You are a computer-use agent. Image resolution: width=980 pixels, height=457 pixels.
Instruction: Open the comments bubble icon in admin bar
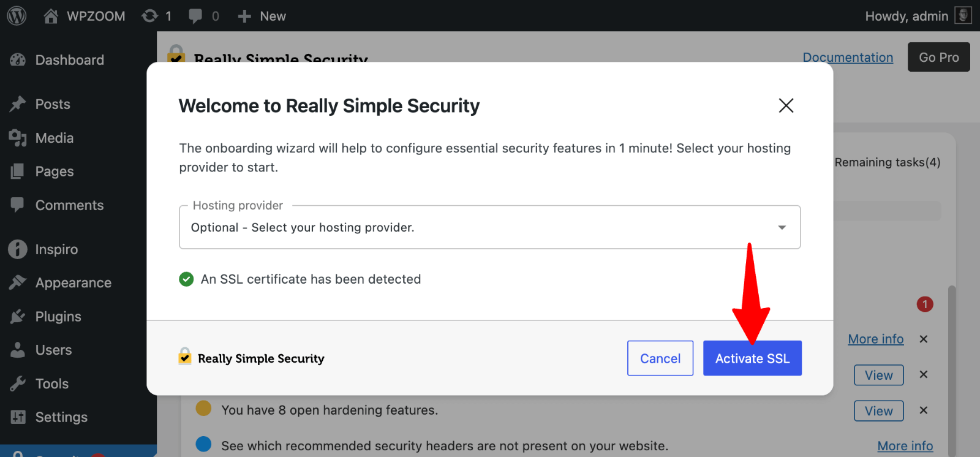(196, 16)
